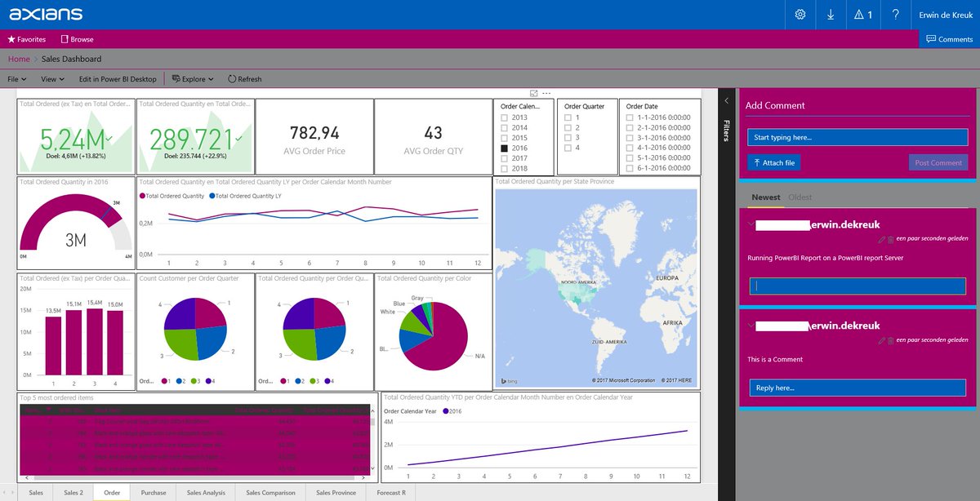Click the Reply here input field
980x501 pixels.
click(x=856, y=387)
